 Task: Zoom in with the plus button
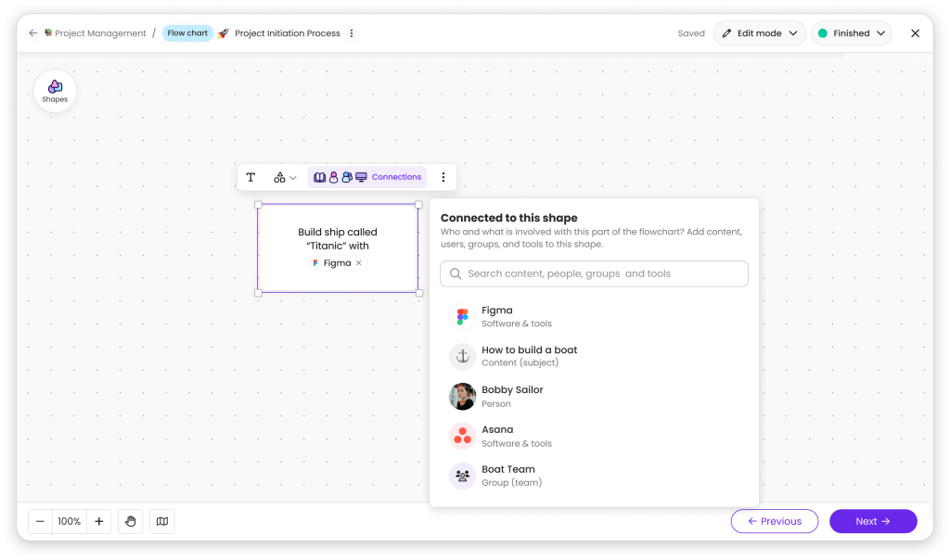(x=99, y=521)
